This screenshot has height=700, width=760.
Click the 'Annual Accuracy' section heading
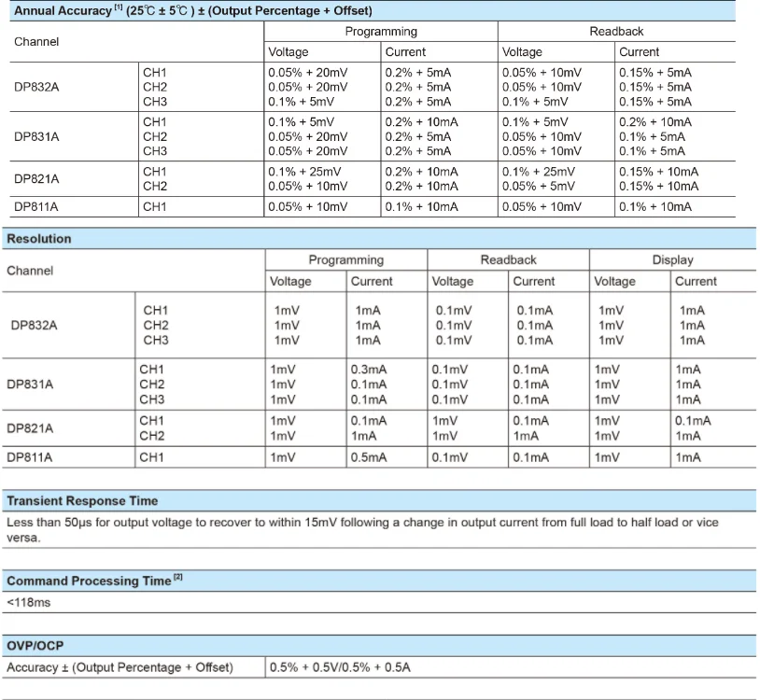point(193,10)
